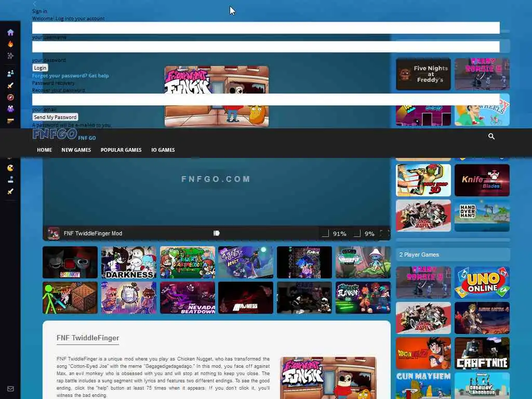The image size is (532, 399).
Task: Open the Sprunki red glasses mod thumbnail
Action: [x=70, y=262]
